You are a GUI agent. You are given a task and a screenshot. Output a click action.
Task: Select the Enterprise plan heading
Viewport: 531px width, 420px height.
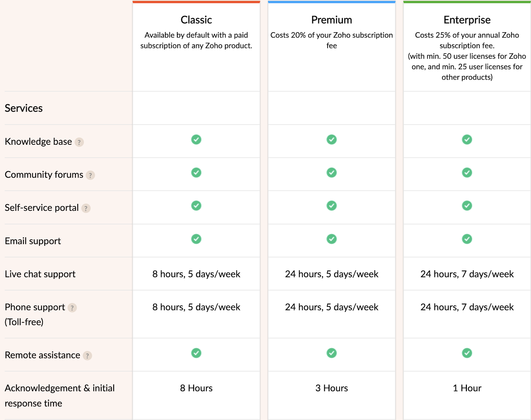(467, 20)
